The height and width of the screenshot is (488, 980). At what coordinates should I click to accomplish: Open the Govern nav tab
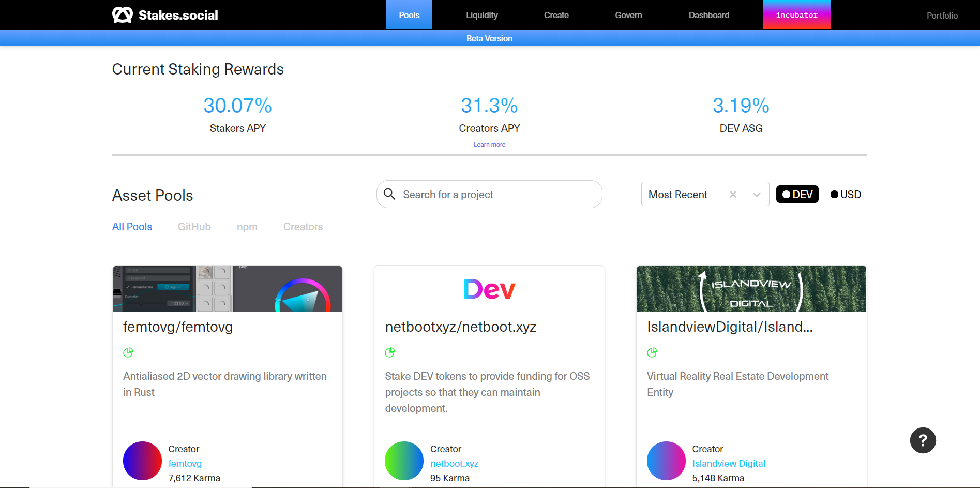[x=628, y=15]
